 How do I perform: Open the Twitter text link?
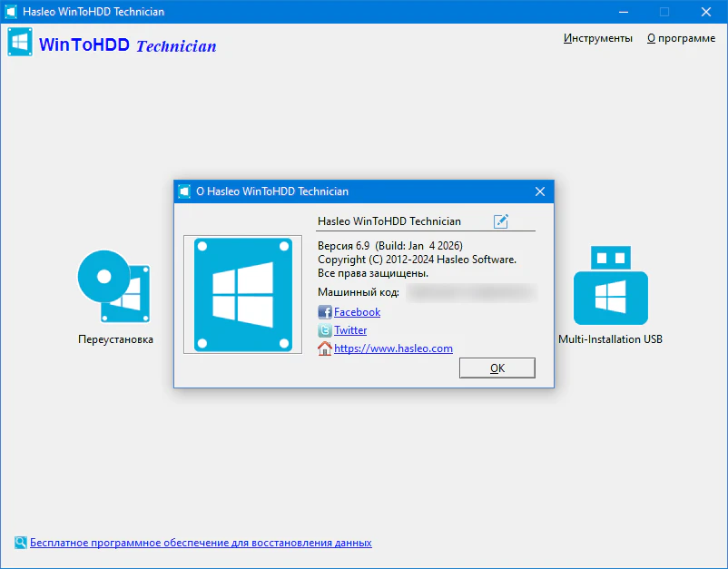click(350, 330)
